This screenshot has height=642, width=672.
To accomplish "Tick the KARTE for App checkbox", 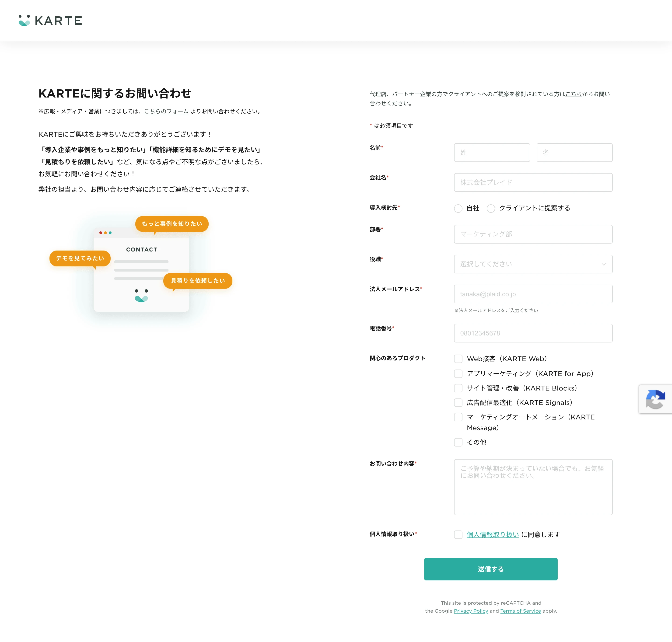I will (458, 373).
